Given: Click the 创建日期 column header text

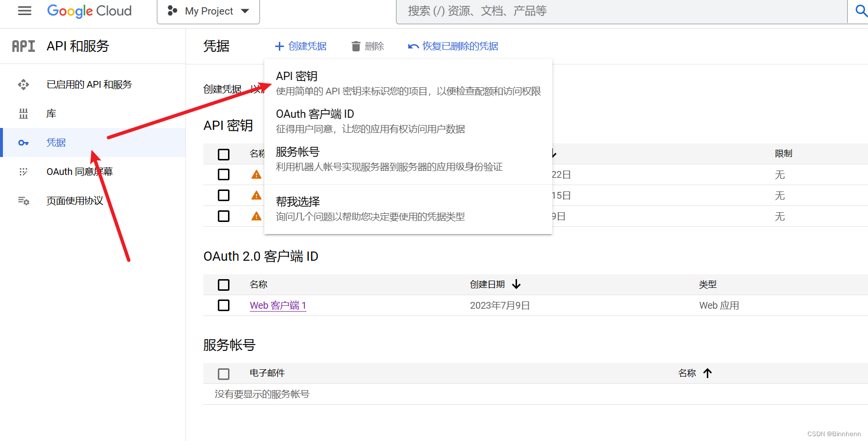Looking at the screenshot, I should [x=487, y=284].
